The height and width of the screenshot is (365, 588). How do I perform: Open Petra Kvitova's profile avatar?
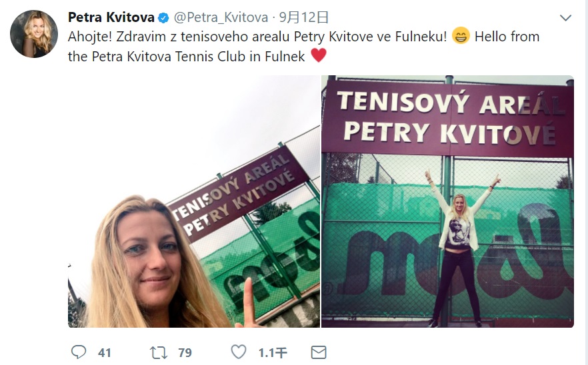point(34,34)
